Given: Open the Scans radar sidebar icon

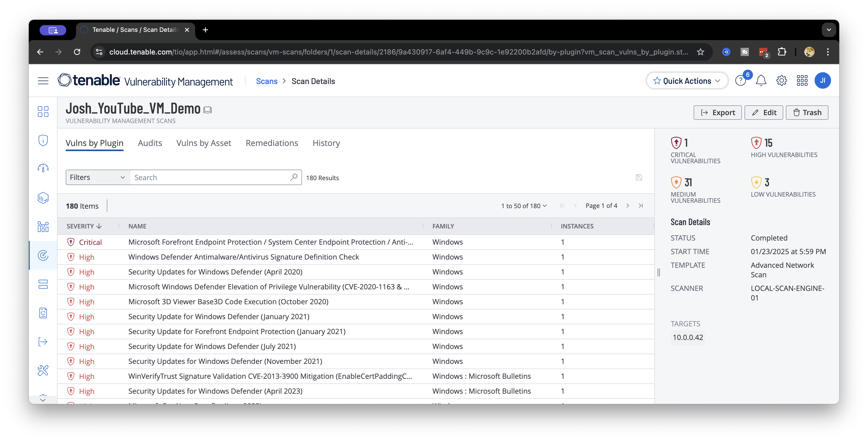Looking at the screenshot, I should click(43, 255).
